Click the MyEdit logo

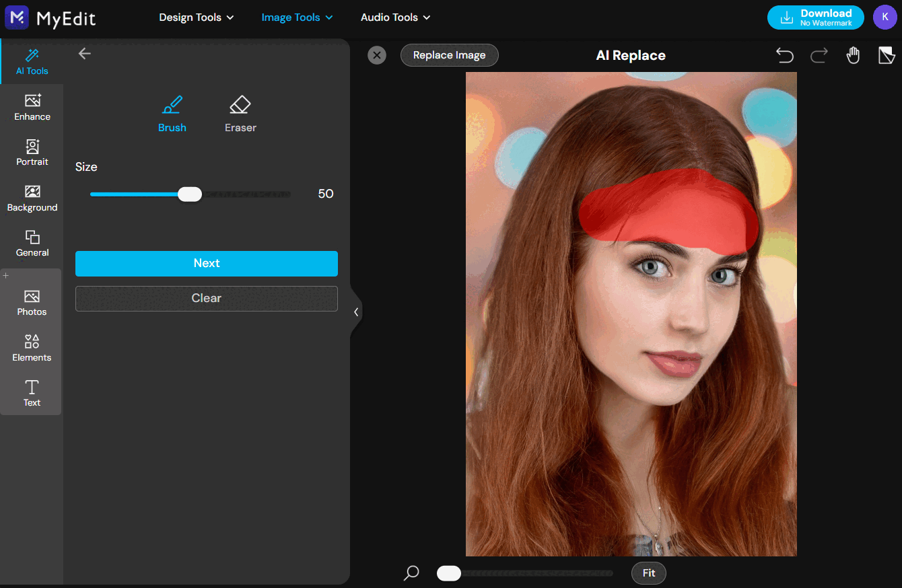pos(50,17)
